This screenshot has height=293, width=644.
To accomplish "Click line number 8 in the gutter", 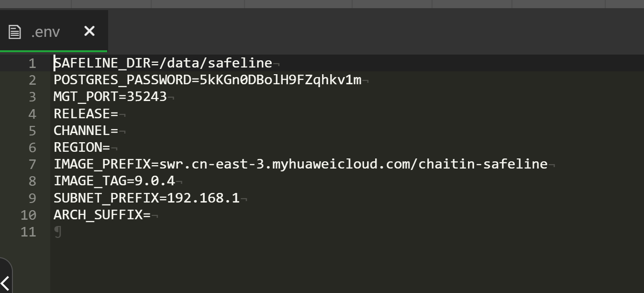I will pyautogui.click(x=32, y=181).
